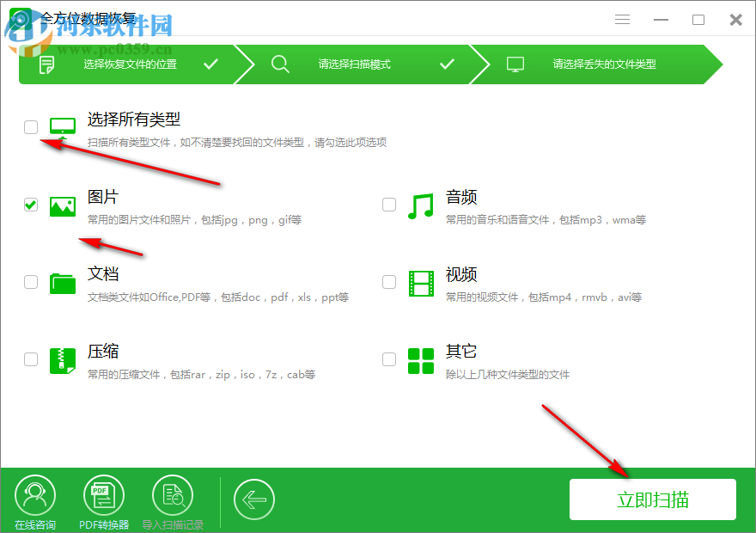Open the online consultation tool
The image size is (756, 533).
tap(34, 494)
